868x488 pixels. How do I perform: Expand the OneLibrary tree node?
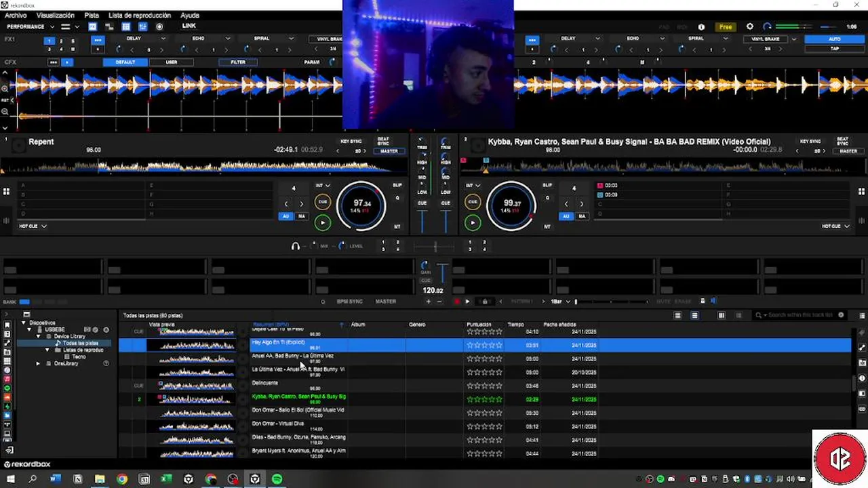(x=38, y=364)
